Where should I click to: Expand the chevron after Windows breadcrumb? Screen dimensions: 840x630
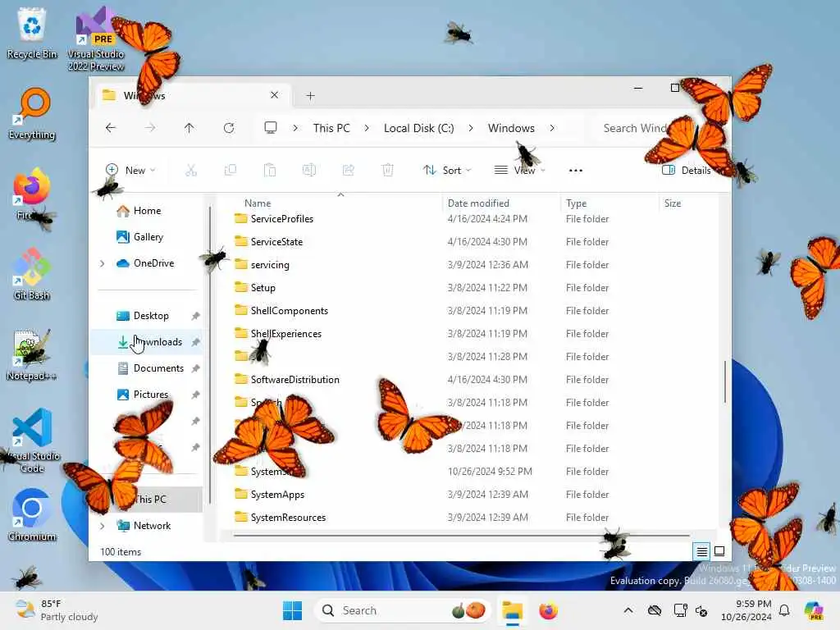(x=552, y=128)
